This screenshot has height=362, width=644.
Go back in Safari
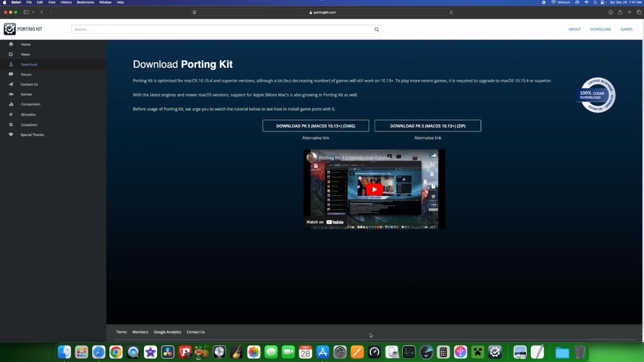[x=42, y=12]
